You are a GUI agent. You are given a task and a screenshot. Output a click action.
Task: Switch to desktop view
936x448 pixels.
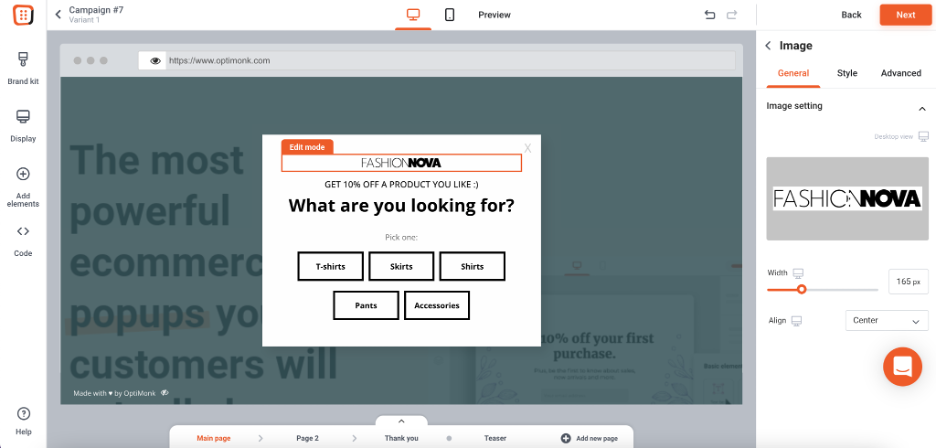[413, 15]
